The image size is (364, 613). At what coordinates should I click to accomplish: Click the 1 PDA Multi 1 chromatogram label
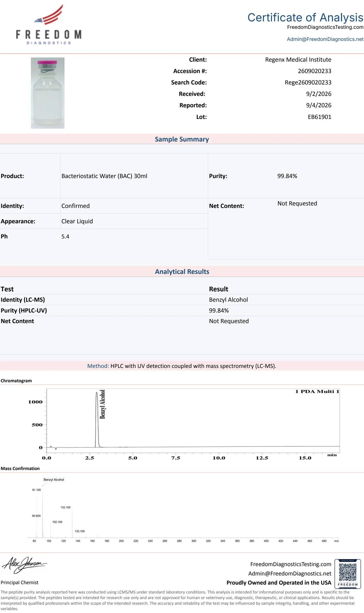(317, 391)
